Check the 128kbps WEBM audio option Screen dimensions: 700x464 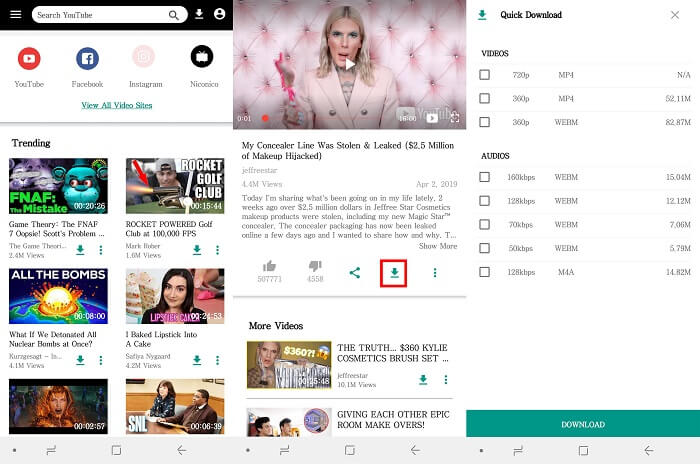coord(484,201)
